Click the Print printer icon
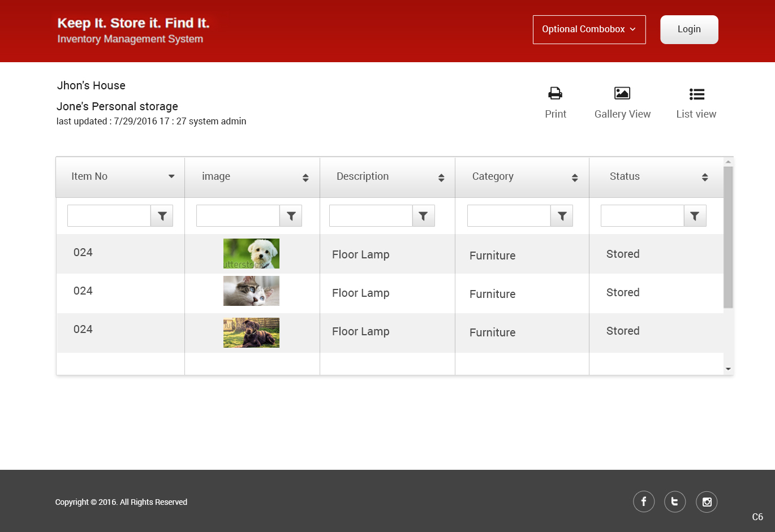Screen dimensions: 775x532 coord(555,93)
